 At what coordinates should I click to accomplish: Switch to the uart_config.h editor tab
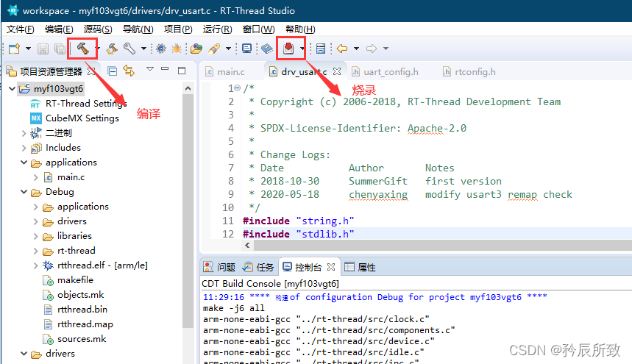385,71
